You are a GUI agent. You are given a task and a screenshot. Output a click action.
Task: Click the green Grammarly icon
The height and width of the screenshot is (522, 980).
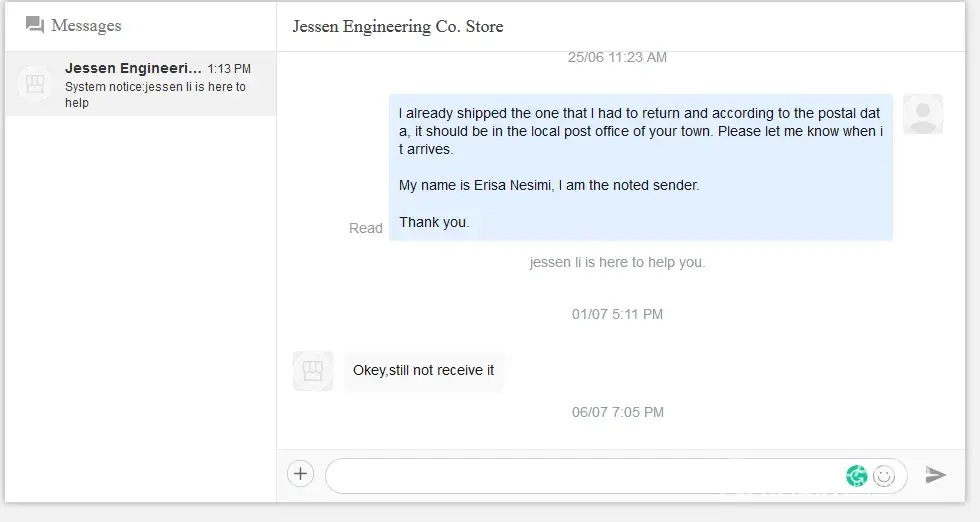click(x=856, y=476)
